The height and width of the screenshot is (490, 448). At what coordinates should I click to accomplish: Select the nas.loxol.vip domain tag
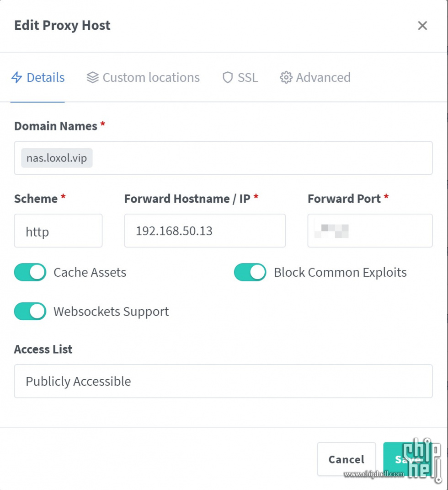[57, 158]
